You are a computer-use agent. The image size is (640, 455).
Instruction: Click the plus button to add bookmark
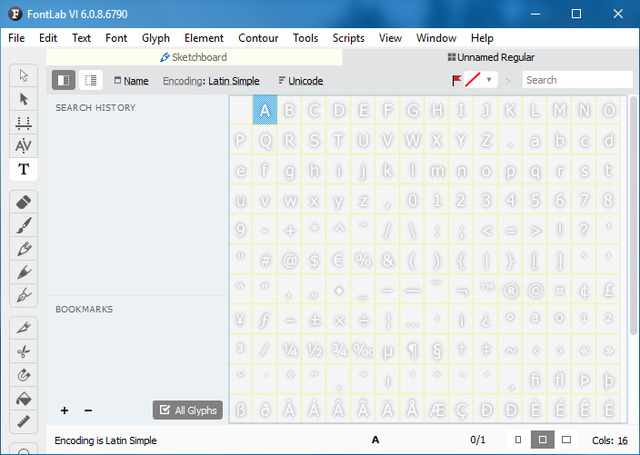[64, 410]
